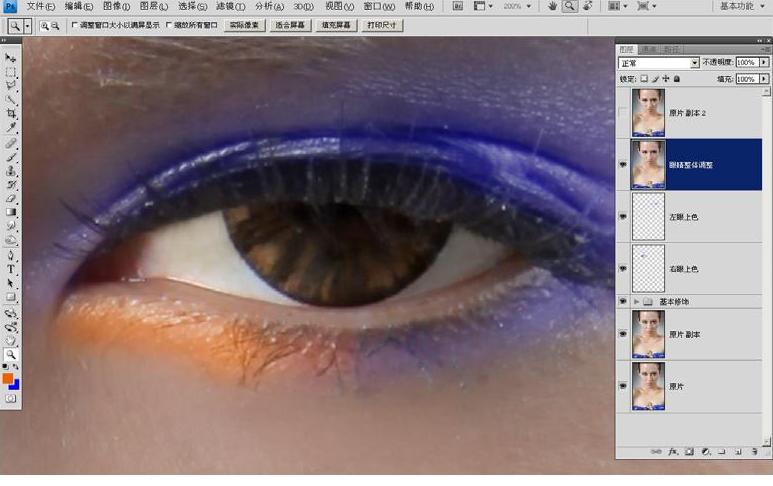The width and height of the screenshot is (773, 486).
Task: Enable resize windows to fit checkbox
Action: point(75,25)
